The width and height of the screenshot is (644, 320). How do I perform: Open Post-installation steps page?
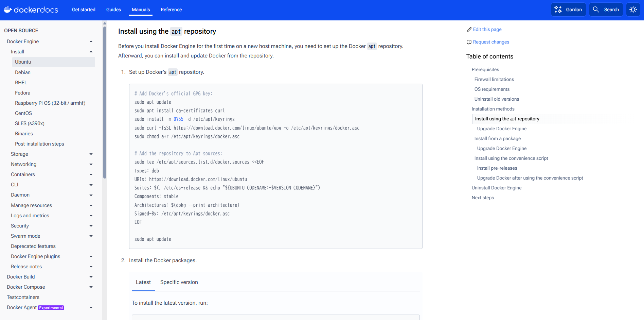[x=39, y=144]
